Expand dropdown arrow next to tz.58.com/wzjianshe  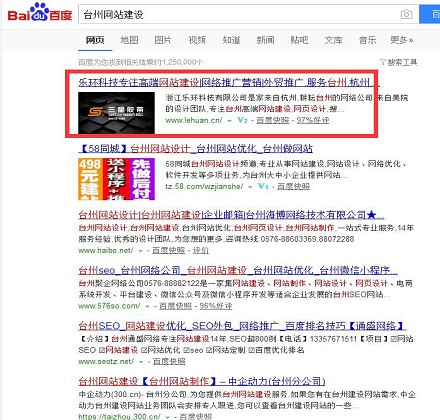click(250, 187)
